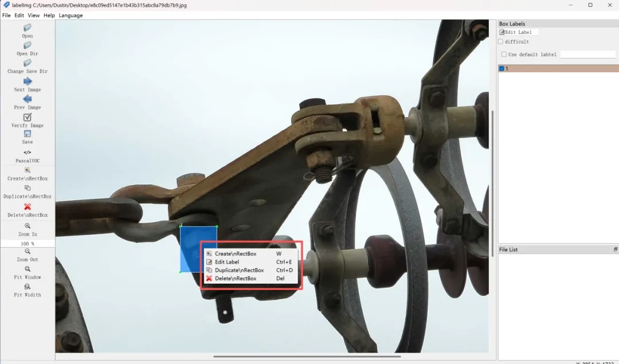The image size is (619, 364).
Task: Open the File menu
Action: [x=6, y=15]
